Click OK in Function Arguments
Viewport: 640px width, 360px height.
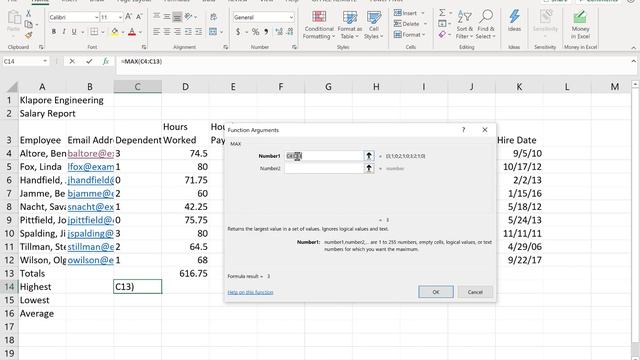tap(436, 292)
